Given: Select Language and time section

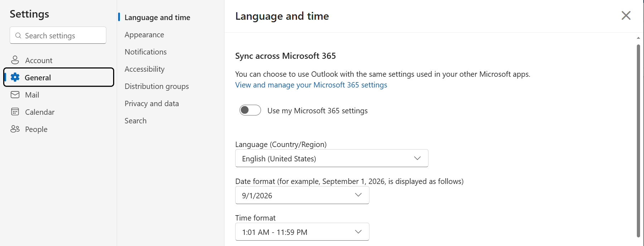Looking at the screenshot, I should pos(157,17).
